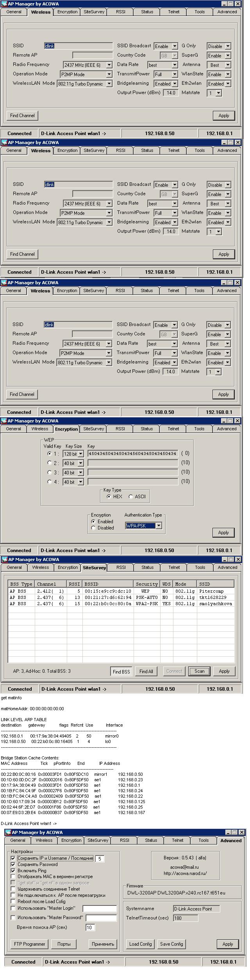Enable Reboot после Load Config checkbox

[x=13, y=902]
